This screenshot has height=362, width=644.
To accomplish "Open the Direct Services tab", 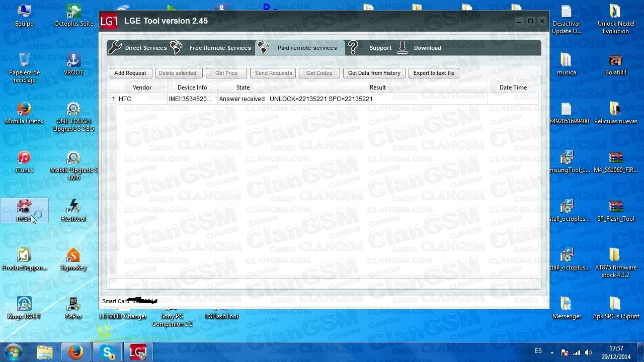I will [138, 48].
